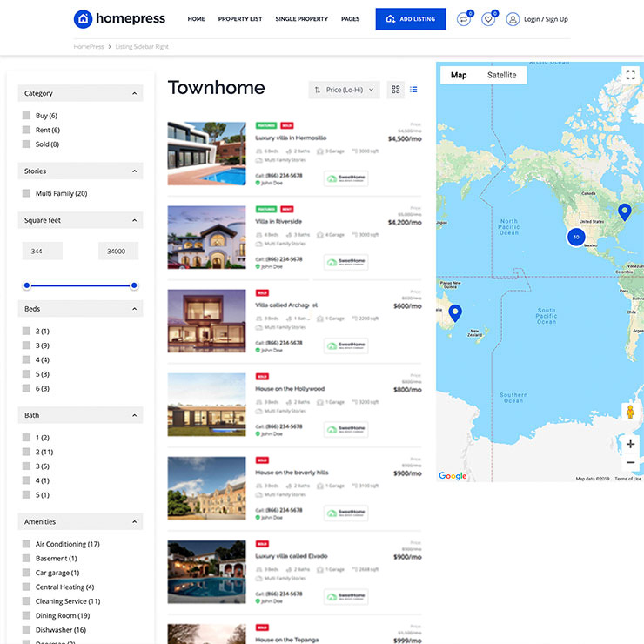This screenshot has height=644, width=644.
Task: Click the homepress logo icon
Action: point(83,19)
